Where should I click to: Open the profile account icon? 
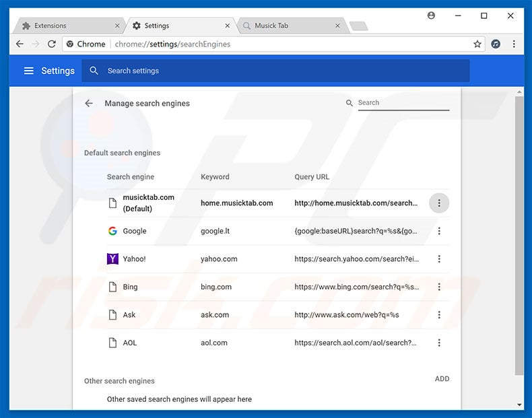coord(431,15)
